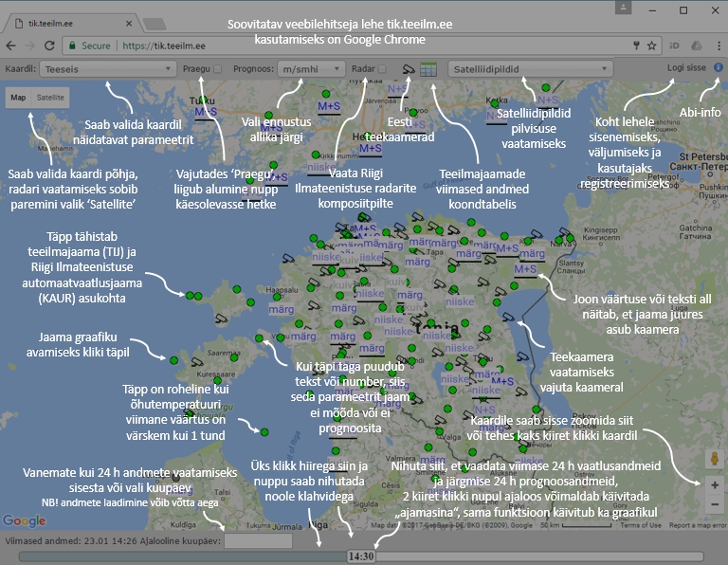Click the blue Abi-info help icon
The height and width of the screenshot is (565, 728).
click(x=718, y=68)
